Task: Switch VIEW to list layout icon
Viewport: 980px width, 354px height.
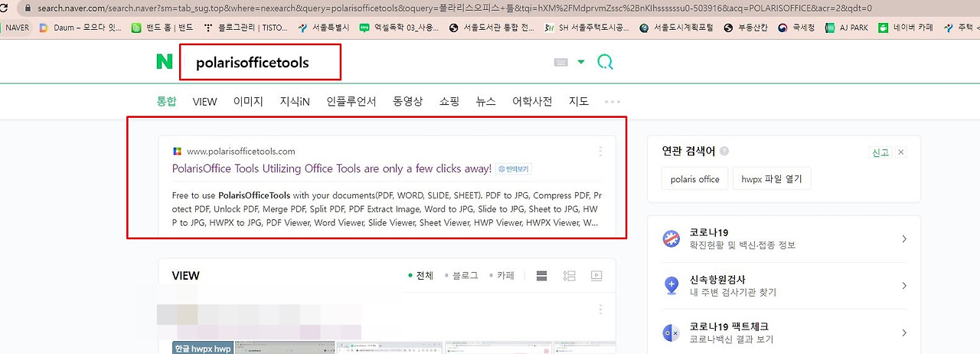Action: (x=541, y=276)
